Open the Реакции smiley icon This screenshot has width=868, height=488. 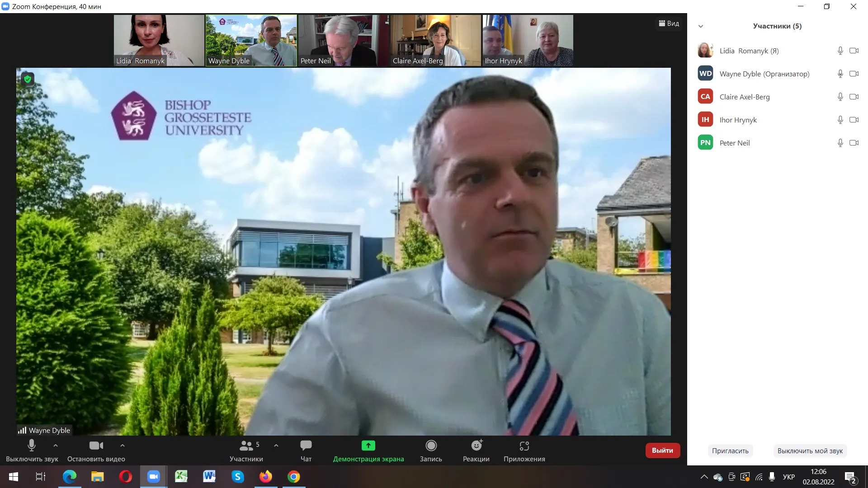[x=476, y=446]
